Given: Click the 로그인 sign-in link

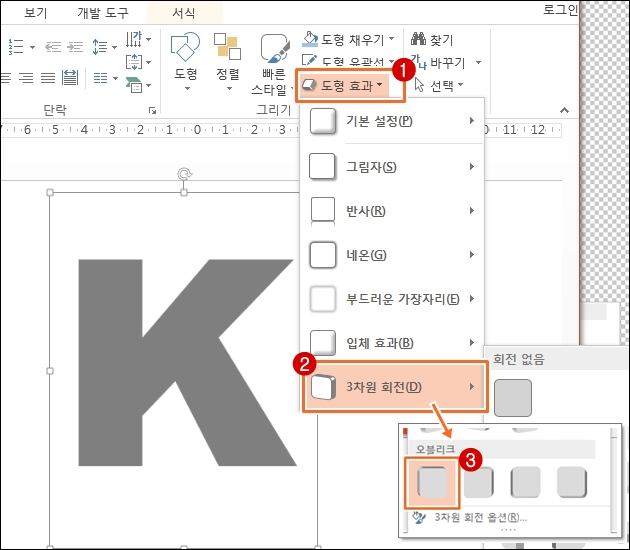Looking at the screenshot, I should [560, 10].
